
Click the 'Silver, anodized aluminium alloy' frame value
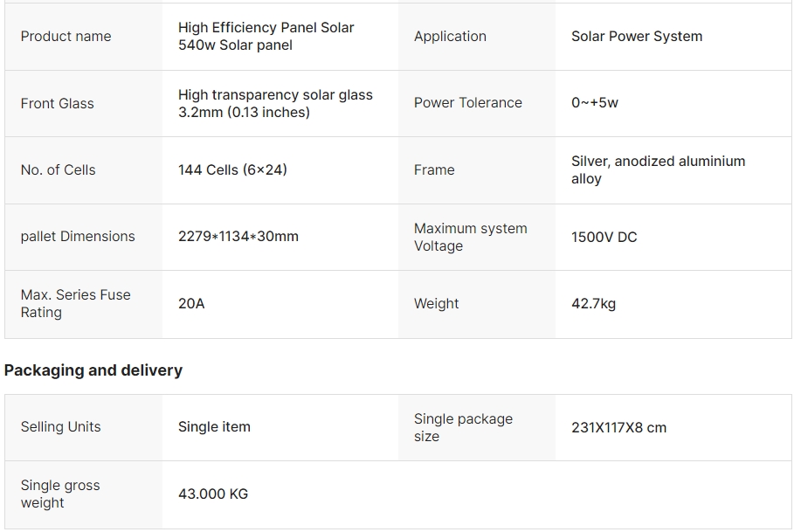(x=658, y=170)
